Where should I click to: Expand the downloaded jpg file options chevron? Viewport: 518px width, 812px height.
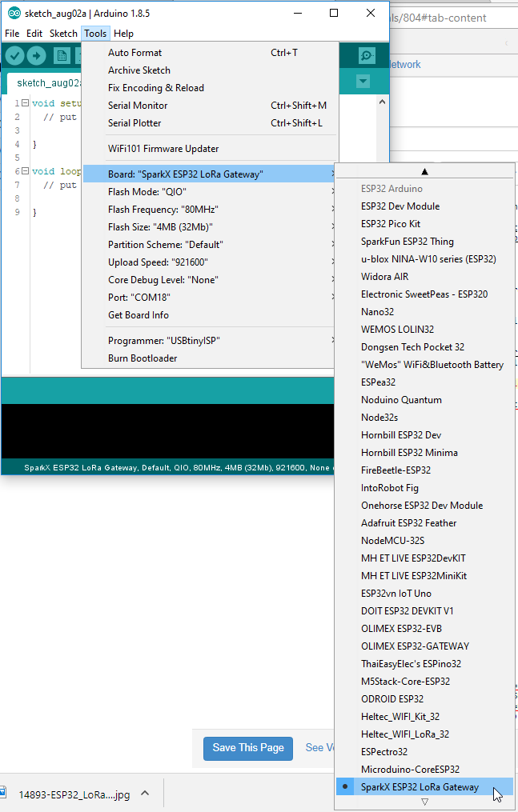tap(145, 794)
